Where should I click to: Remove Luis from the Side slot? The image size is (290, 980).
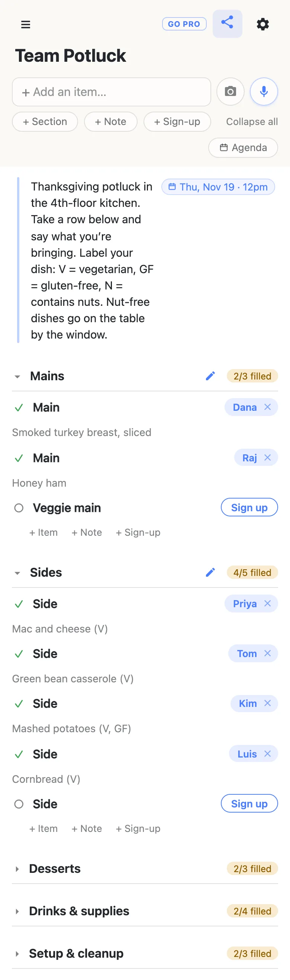268,754
